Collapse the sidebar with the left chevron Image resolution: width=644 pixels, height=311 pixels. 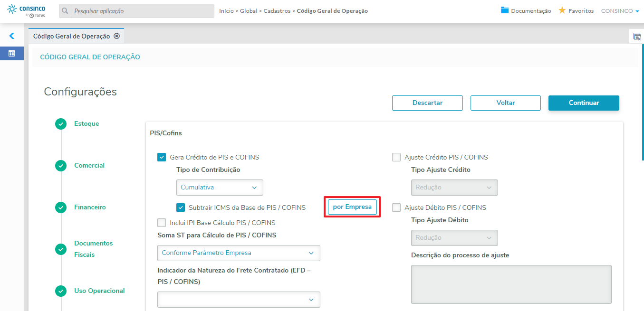[12, 36]
